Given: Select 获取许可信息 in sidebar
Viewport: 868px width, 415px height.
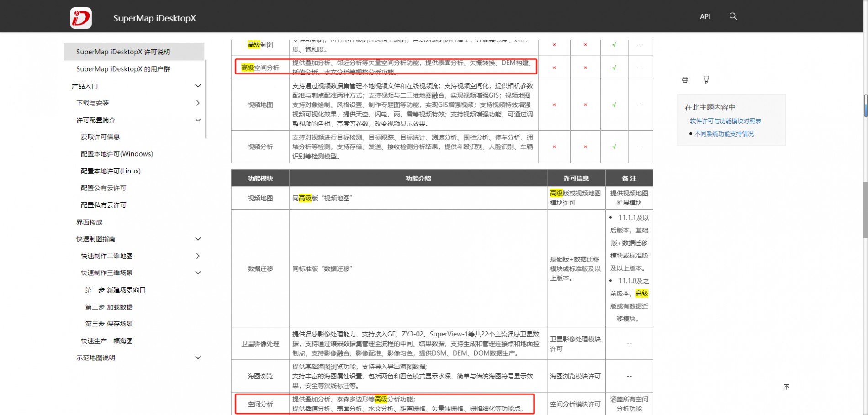Looking at the screenshot, I should (x=100, y=137).
